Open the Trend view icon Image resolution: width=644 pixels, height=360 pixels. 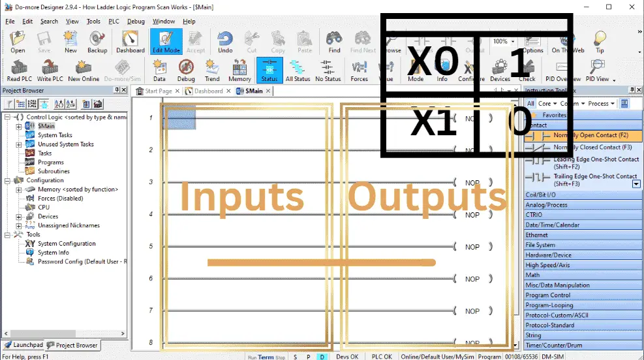[212, 71]
